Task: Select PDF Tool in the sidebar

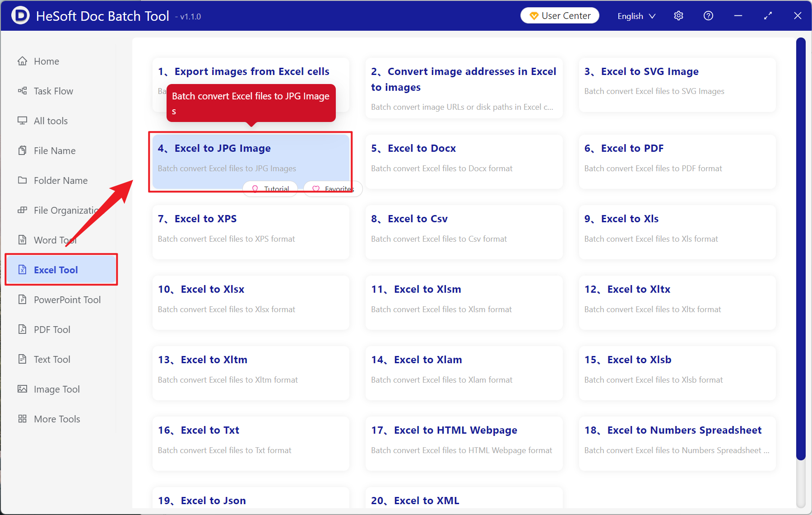Action: point(60,329)
